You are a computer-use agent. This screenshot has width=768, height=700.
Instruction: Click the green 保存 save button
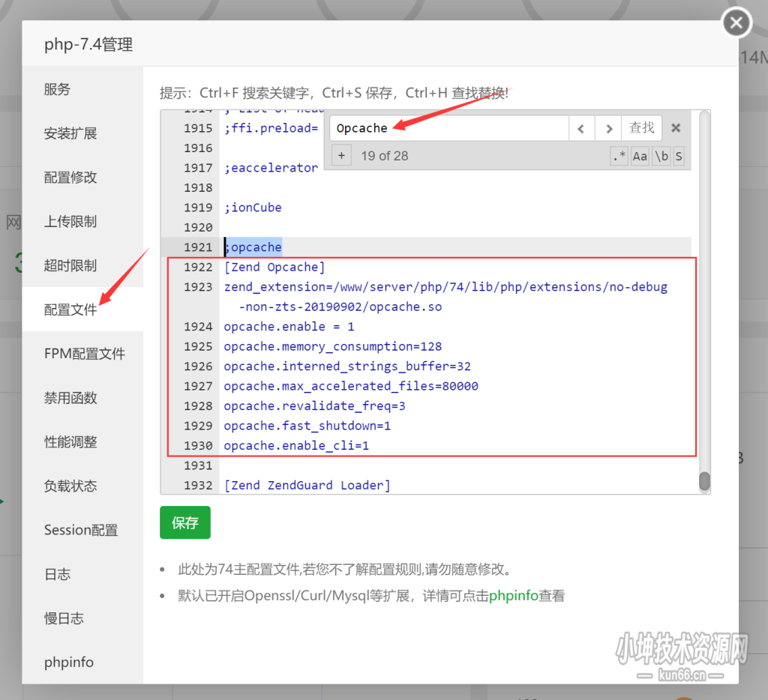(x=184, y=522)
